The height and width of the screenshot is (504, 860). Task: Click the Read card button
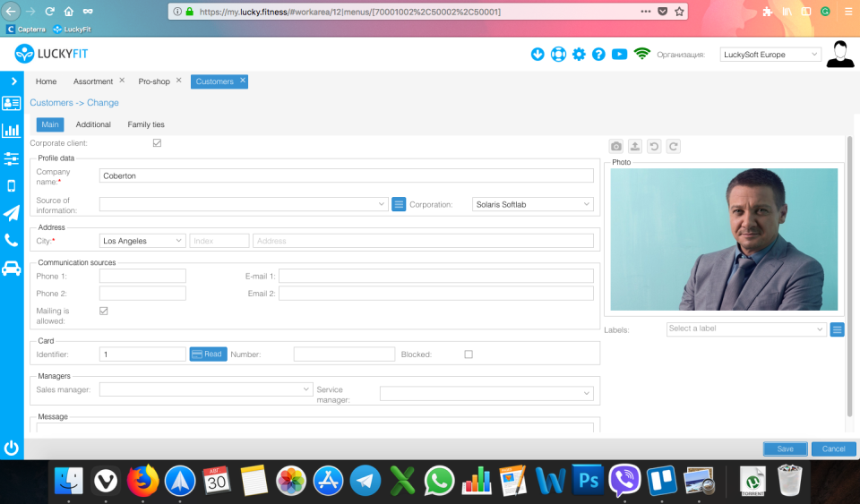tap(209, 354)
